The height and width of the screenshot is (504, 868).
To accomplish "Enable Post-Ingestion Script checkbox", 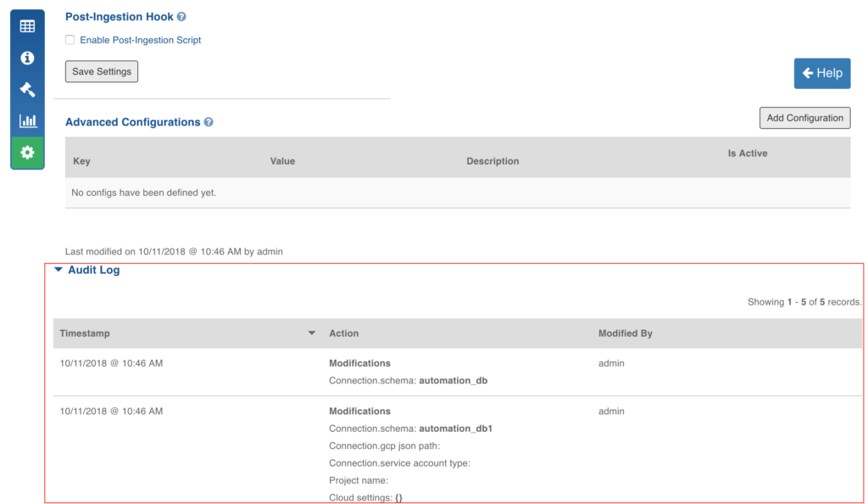I will coord(70,40).
